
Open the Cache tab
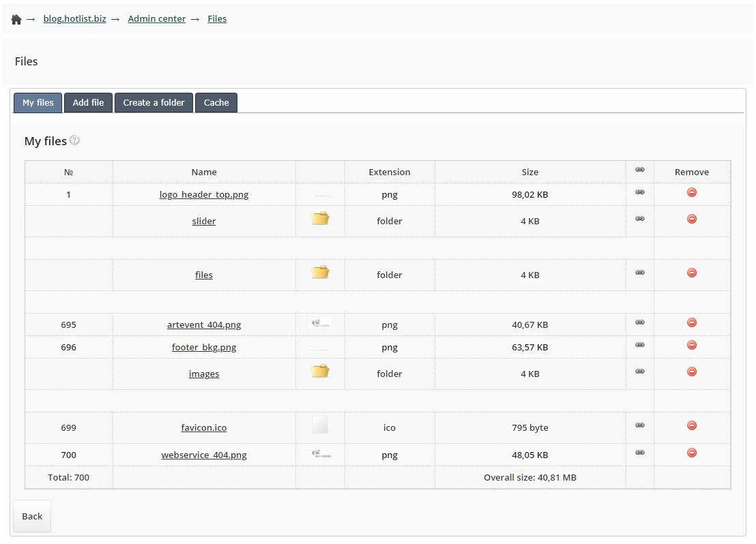point(216,103)
